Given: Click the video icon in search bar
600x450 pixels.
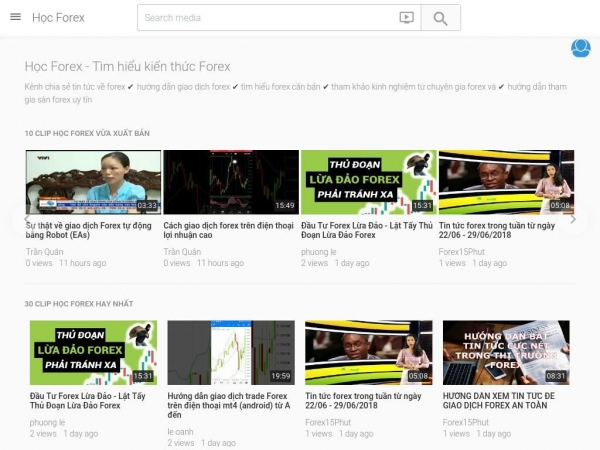Looking at the screenshot, I should 406,17.
